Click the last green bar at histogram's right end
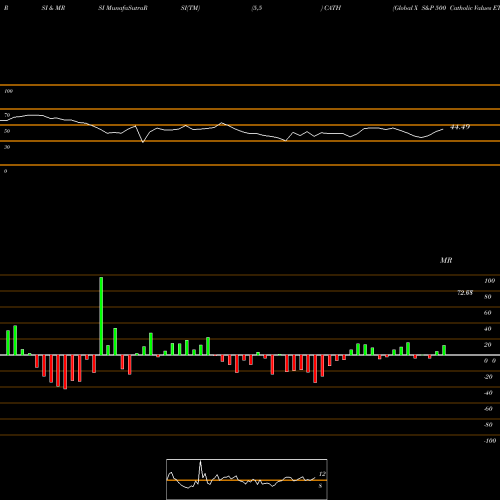The height and width of the screenshot is (500, 500). click(x=444, y=350)
